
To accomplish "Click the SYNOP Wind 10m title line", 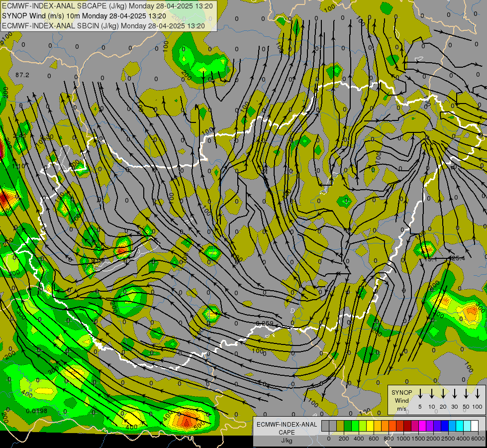I will [x=84, y=16].
